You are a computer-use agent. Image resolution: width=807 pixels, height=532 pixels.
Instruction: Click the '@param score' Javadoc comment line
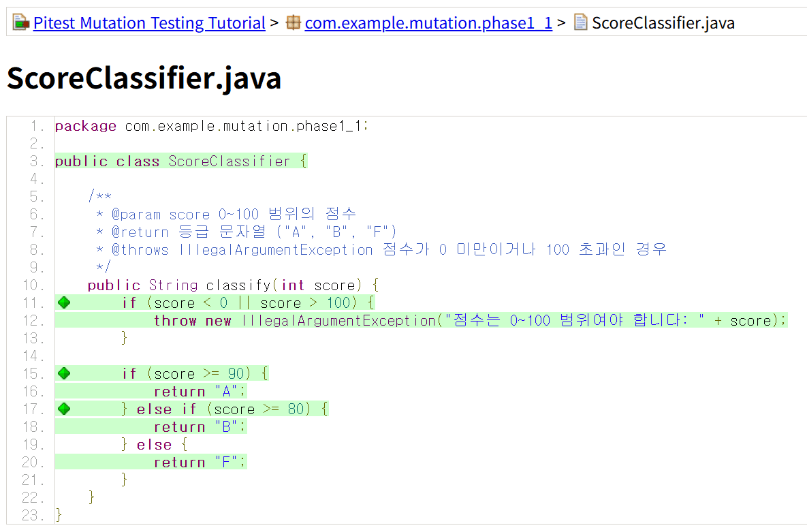[x=226, y=215]
